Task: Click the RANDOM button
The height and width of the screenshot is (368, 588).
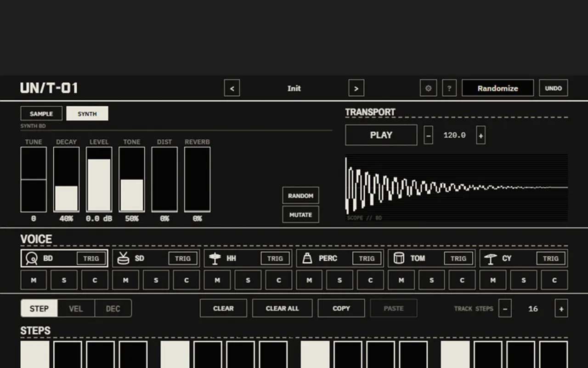Action: point(301,195)
